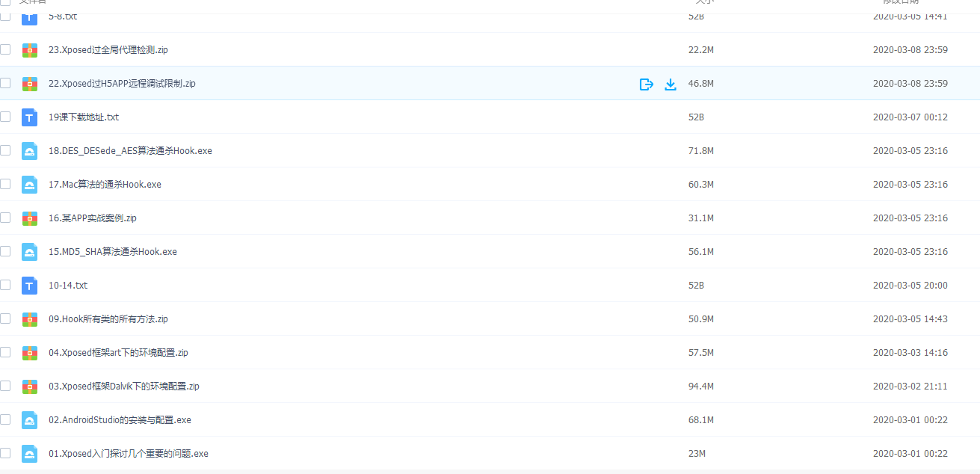
Task: Click the zip icon for 16.某APP实战案例.zip
Action: (30, 218)
